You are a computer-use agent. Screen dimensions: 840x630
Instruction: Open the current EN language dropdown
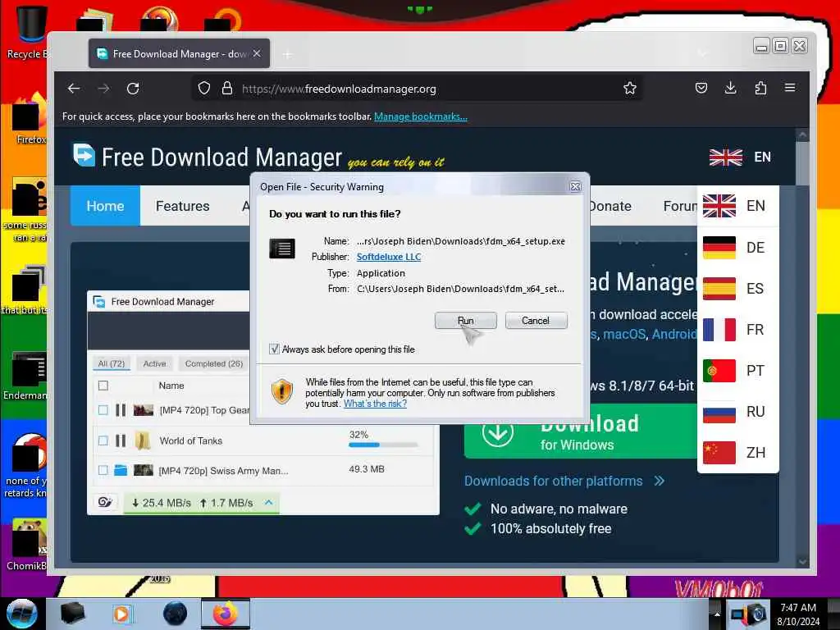point(740,157)
